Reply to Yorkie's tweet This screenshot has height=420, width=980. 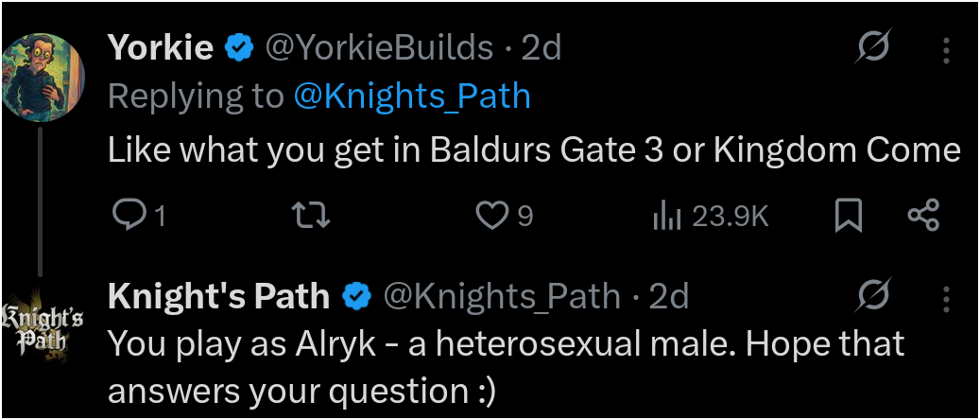pyautogui.click(x=127, y=217)
